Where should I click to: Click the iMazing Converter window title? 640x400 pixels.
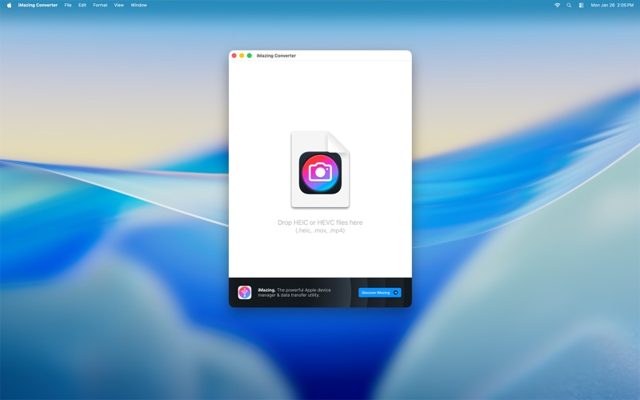(x=276, y=56)
